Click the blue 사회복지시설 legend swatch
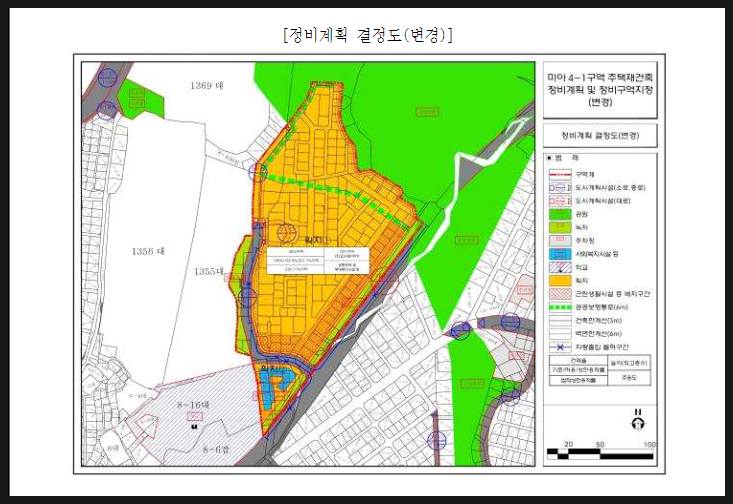Image resolution: width=733 pixels, height=504 pixels. click(560, 254)
